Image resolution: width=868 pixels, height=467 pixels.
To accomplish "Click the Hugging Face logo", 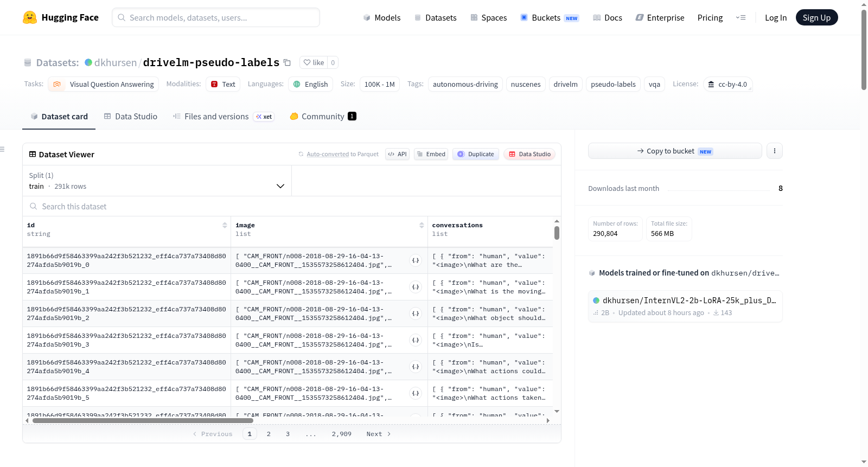I will click(61, 17).
